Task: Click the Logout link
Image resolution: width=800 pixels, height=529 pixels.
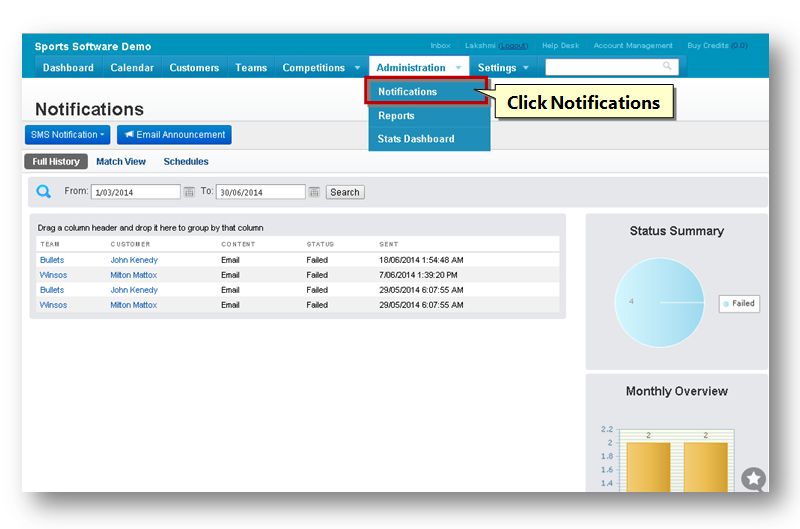Action: (x=513, y=45)
